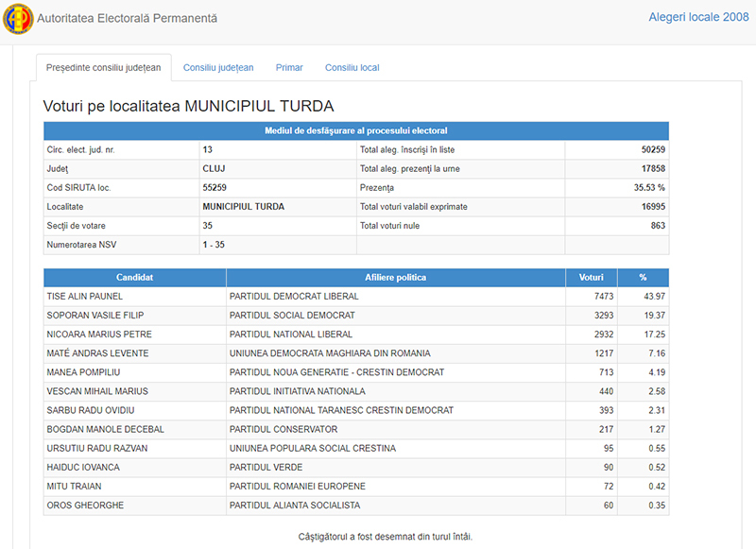Screen dimensions: 756x549
Task: Select candidate TISE ALIN PAUNEL
Action: 84,297
